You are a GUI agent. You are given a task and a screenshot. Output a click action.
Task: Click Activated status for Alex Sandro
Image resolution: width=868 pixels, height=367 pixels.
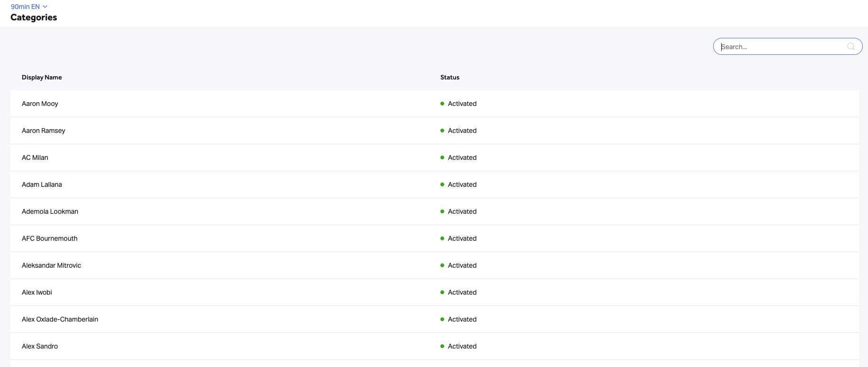(458, 346)
